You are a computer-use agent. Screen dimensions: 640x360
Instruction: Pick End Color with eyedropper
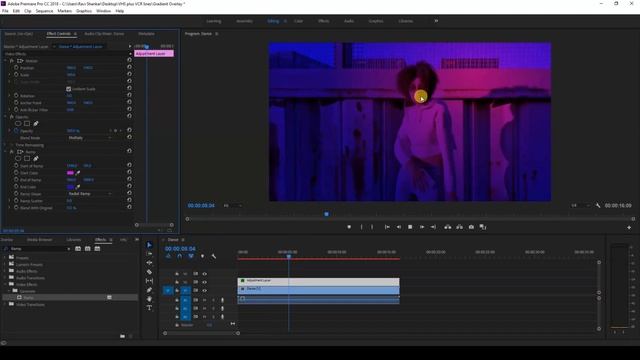(x=78, y=187)
